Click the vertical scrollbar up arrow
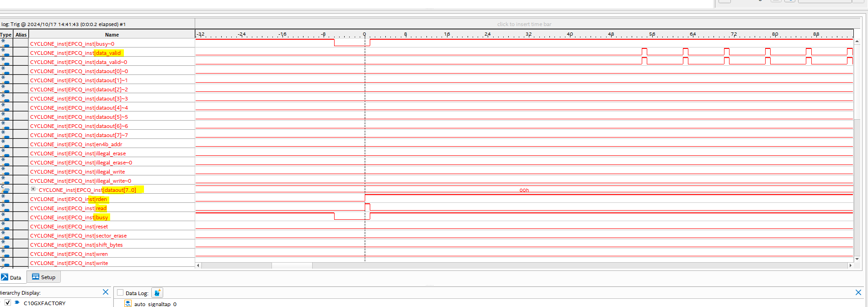The width and height of the screenshot is (868, 307). click(857, 41)
